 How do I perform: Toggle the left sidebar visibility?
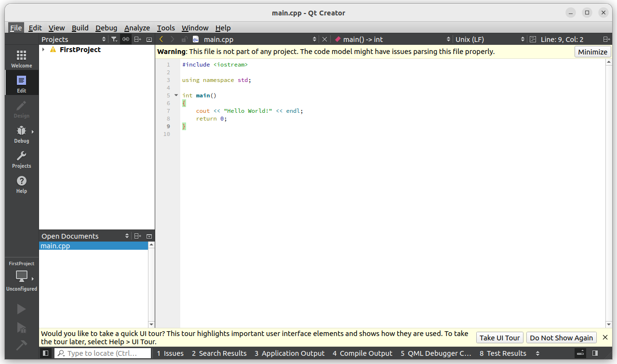[x=45, y=353]
